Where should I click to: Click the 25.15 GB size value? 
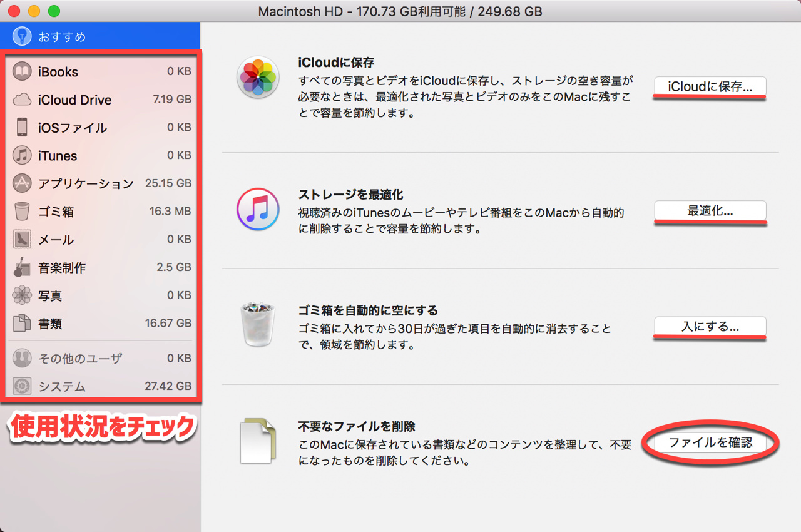pyautogui.click(x=168, y=183)
